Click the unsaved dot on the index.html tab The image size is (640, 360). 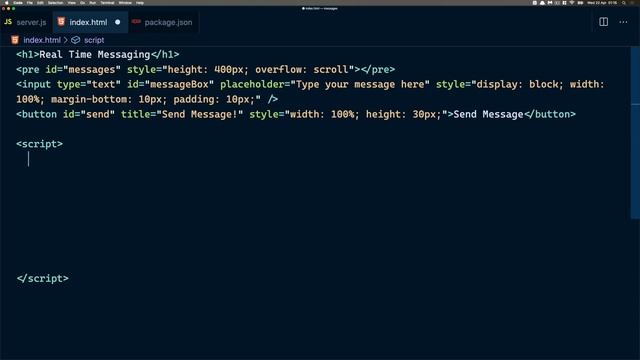pyautogui.click(x=118, y=22)
